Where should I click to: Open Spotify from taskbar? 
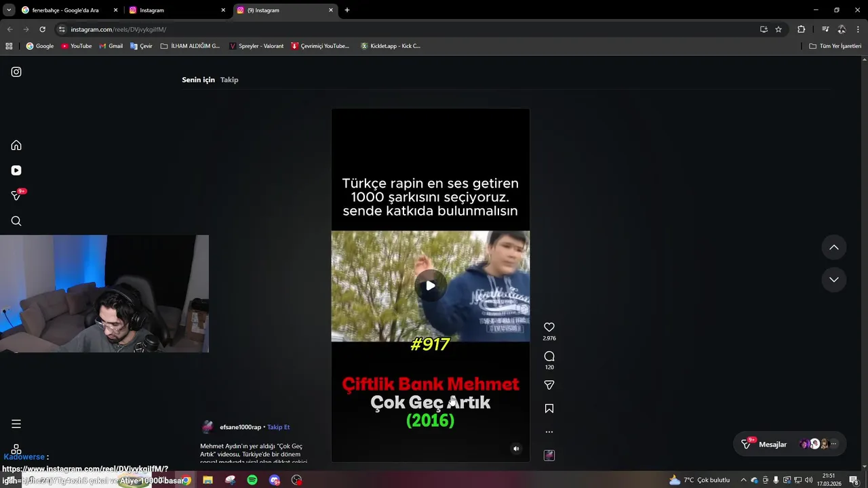tap(252, 480)
